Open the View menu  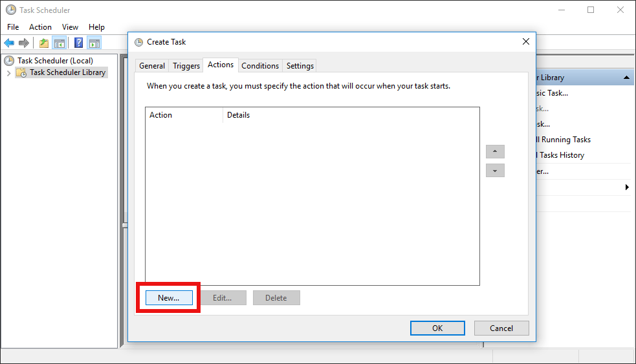tap(70, 27)
